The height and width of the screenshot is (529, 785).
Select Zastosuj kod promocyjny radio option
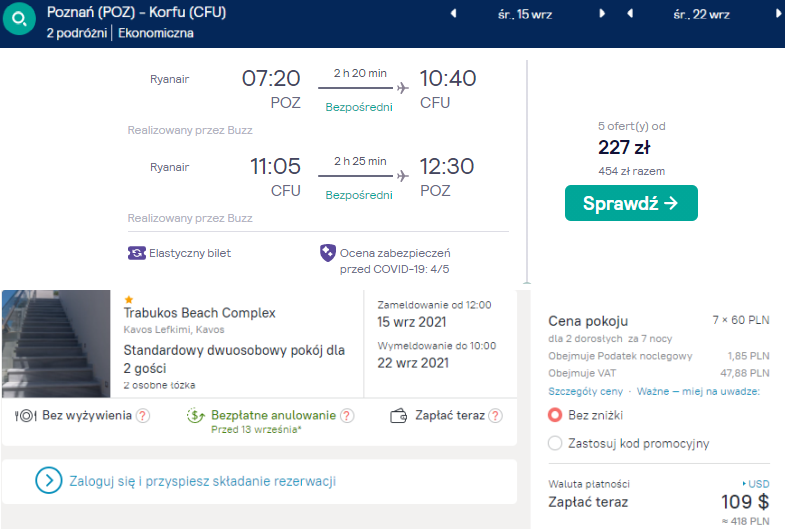point(556,443)
